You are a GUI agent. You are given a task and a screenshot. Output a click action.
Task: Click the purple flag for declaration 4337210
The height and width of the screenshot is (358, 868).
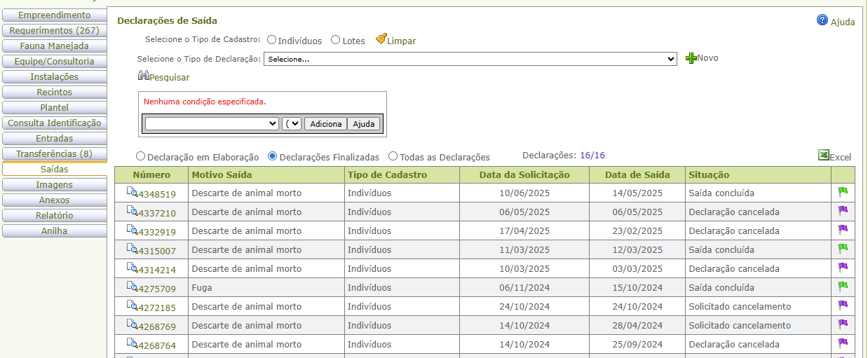(x=843, y=211)
